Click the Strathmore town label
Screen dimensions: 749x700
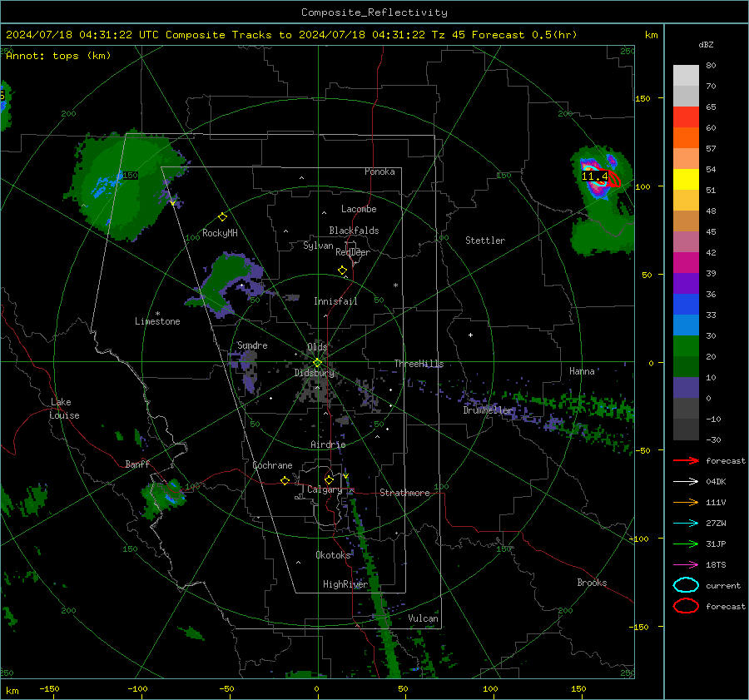(x=404, y=493)
